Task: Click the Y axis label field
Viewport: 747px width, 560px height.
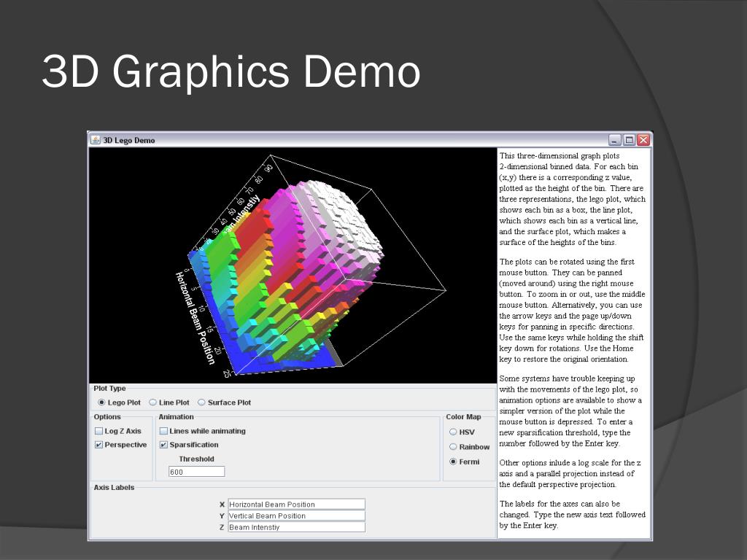Action: (296, 516)
